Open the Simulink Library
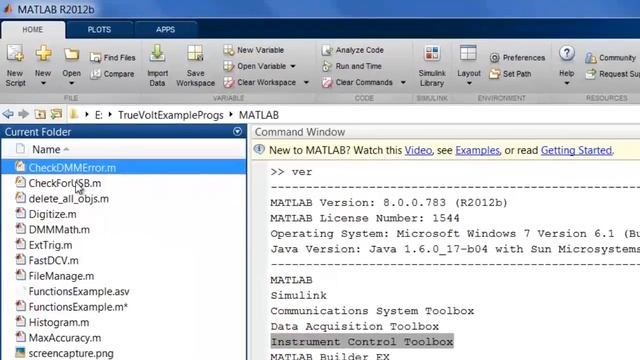This screenshot has height=360, width=640. click(432, 65)
